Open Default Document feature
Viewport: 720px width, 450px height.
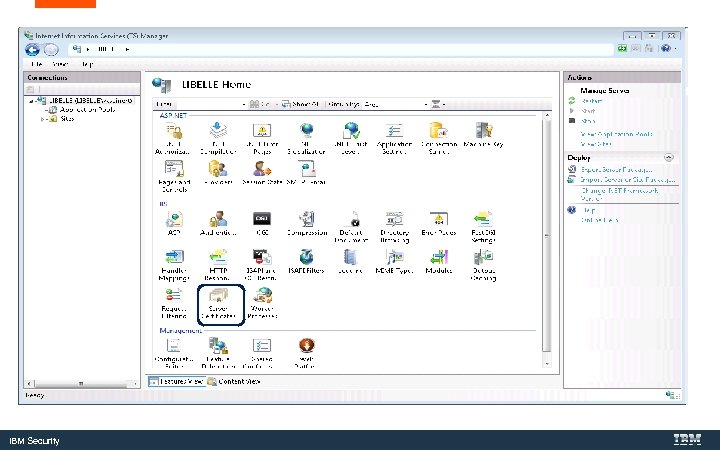[x=350, y=227]
